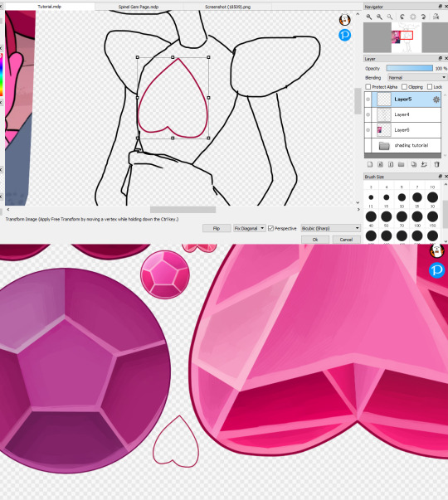
Task: Float the Layer panel
Action: pyautogui.click(x=440, y=58)
